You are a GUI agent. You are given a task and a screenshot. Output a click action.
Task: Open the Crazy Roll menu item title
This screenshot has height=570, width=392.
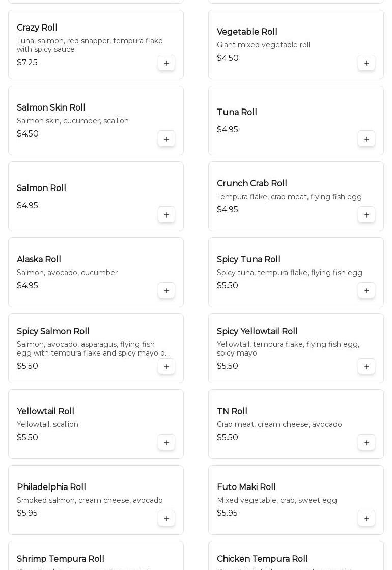[x=37, y=28]
